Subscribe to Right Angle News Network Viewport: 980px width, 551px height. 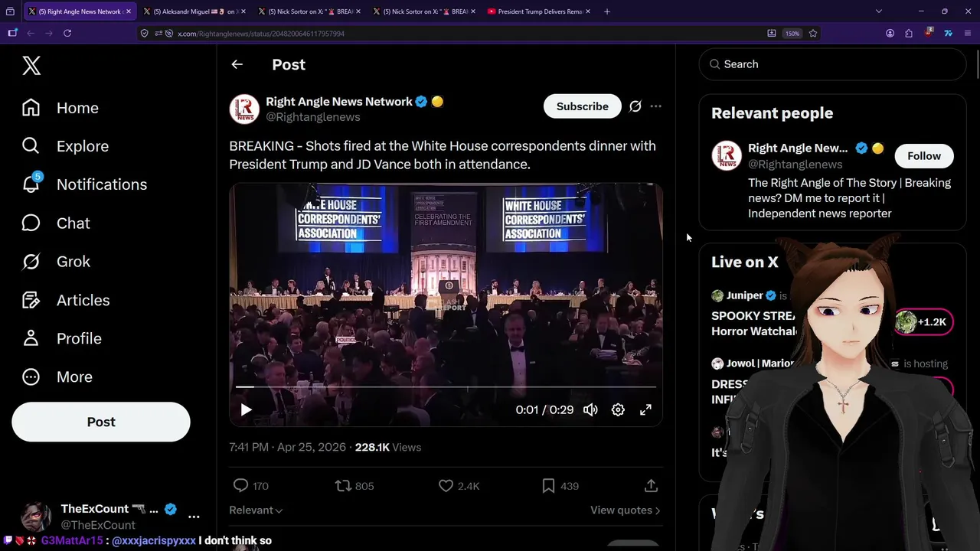[582, 106]
